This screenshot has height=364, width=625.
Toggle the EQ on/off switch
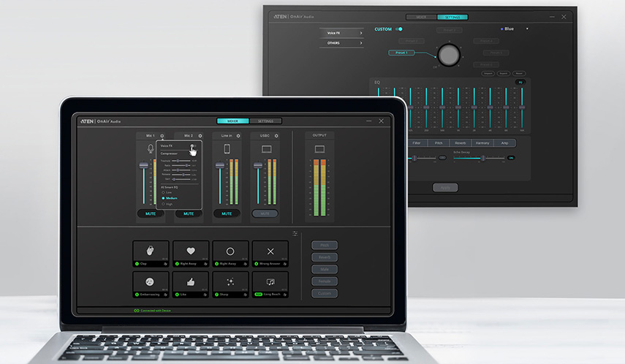pos(520,82)
